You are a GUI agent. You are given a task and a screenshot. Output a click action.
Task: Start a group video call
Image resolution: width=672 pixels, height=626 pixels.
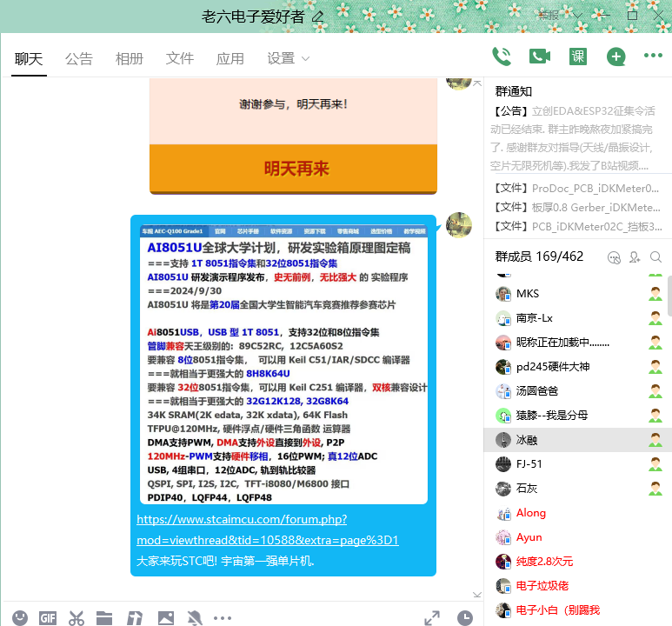click(540, 57)
